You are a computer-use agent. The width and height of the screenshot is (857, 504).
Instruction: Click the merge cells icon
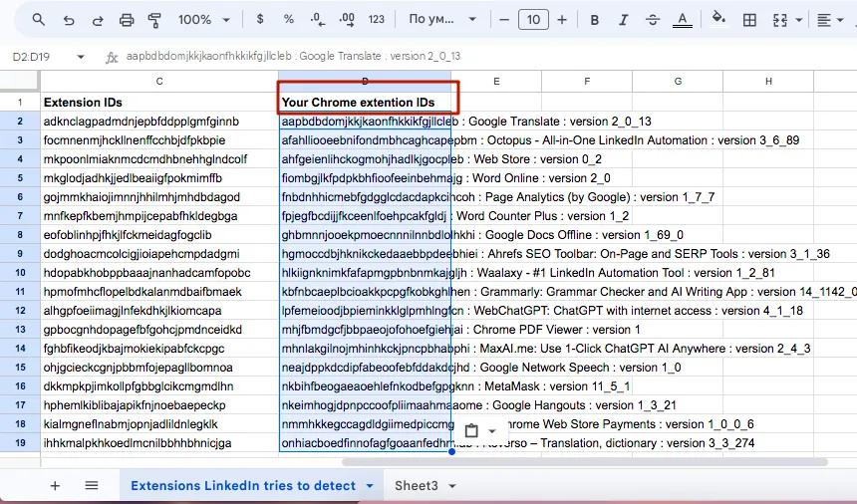(x=780, y=20)
